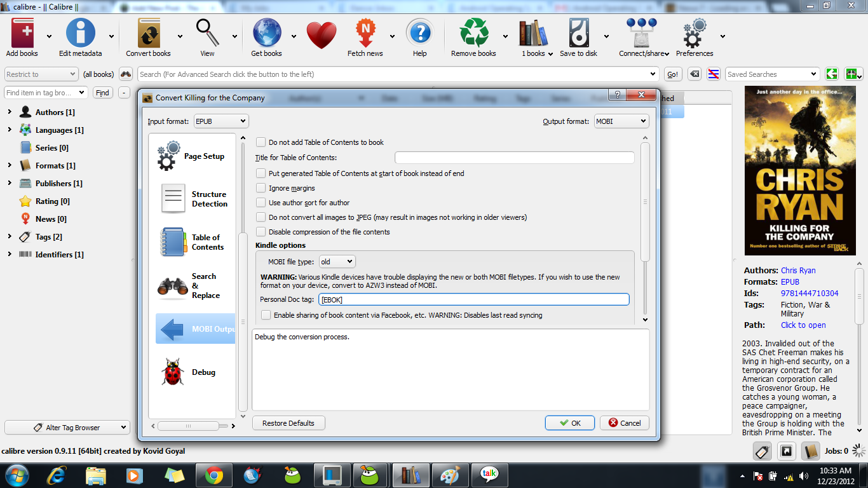
Task: Click the Save to disk icon
Action: click(x=578, y=34)
